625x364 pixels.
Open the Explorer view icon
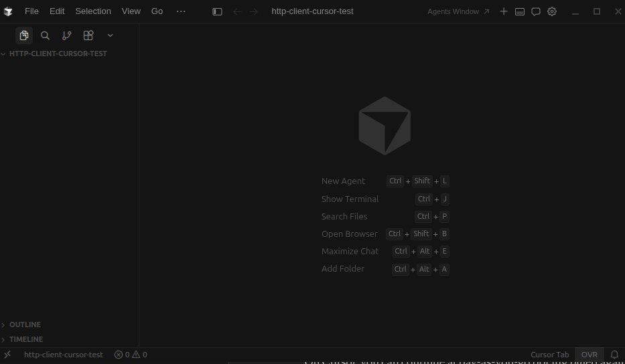24,35
